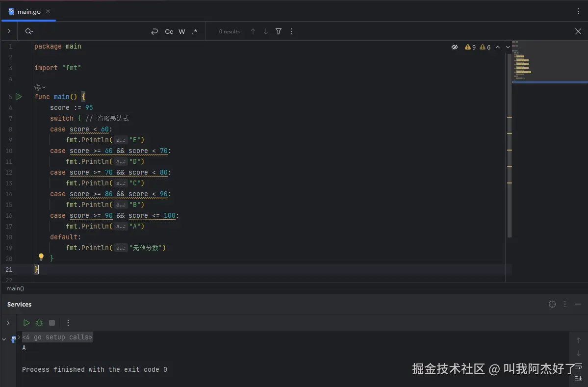Open the inlay hint dropdown above main
Screen dimensions: 588x387
pyautogui.click(x=40, y=87)
